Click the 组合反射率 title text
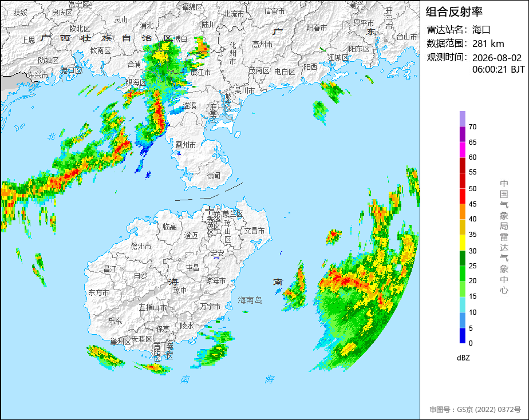 pyautogui.click(x=454, y=12)
